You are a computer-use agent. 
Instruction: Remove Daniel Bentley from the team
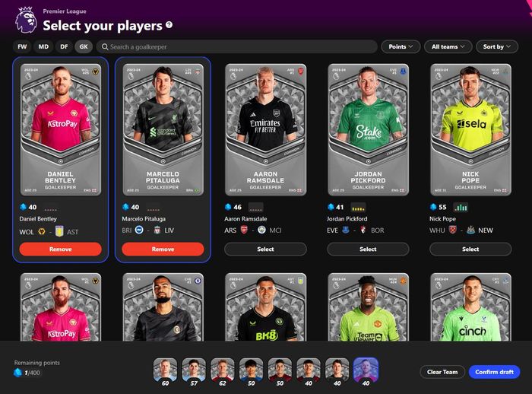click(x=60, y=249)
